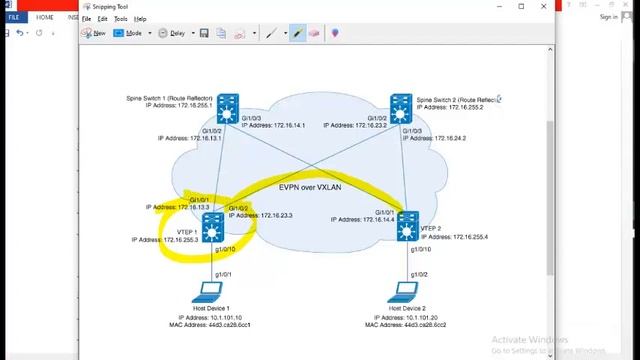Click the 'Host Device 1' label
Screen dimensions: 640x360
tap(211, 309)
